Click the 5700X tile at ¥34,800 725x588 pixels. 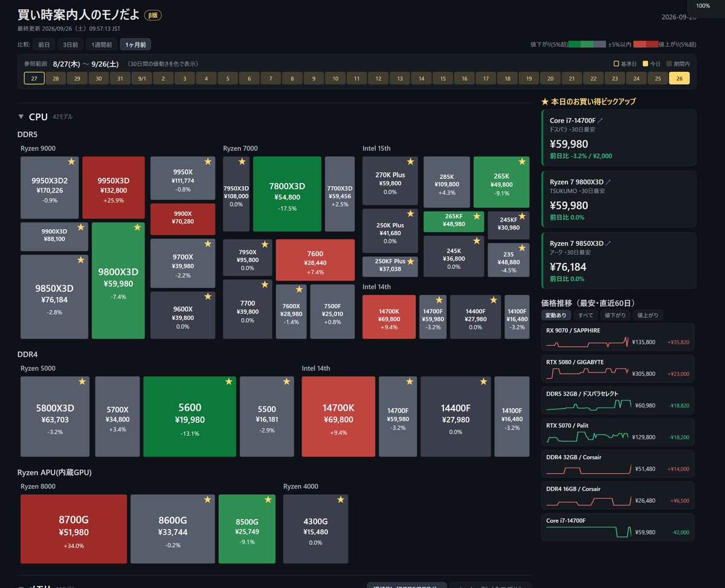tap(117, 416)
